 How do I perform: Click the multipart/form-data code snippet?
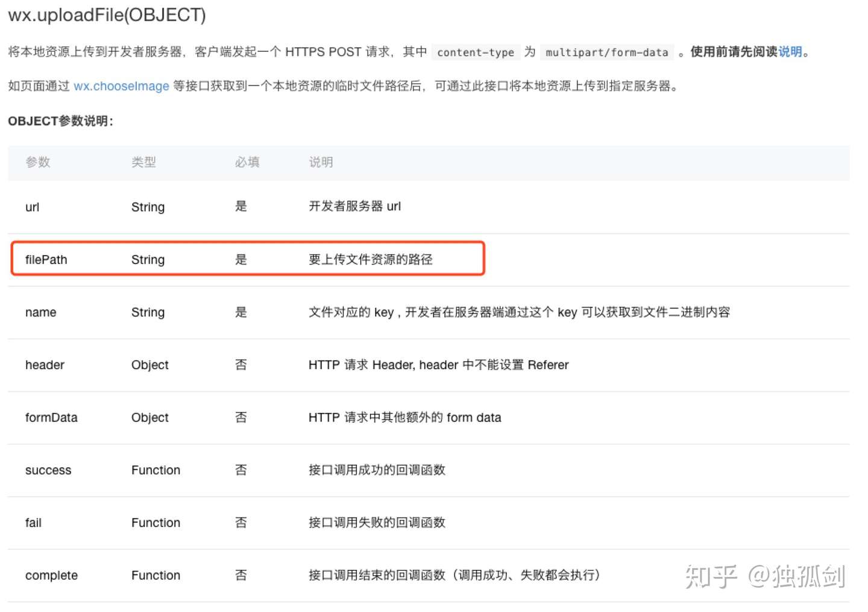point(607,52)
